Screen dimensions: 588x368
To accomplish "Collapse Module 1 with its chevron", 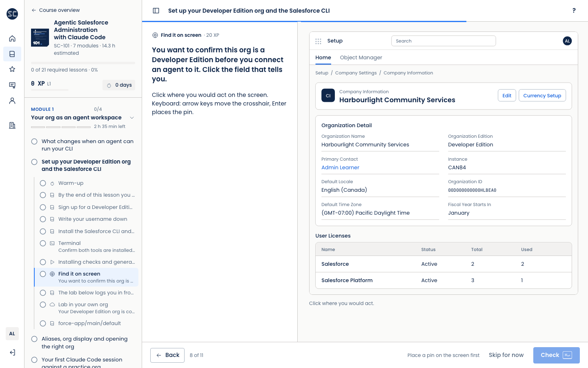I will (x=132, y=118).
